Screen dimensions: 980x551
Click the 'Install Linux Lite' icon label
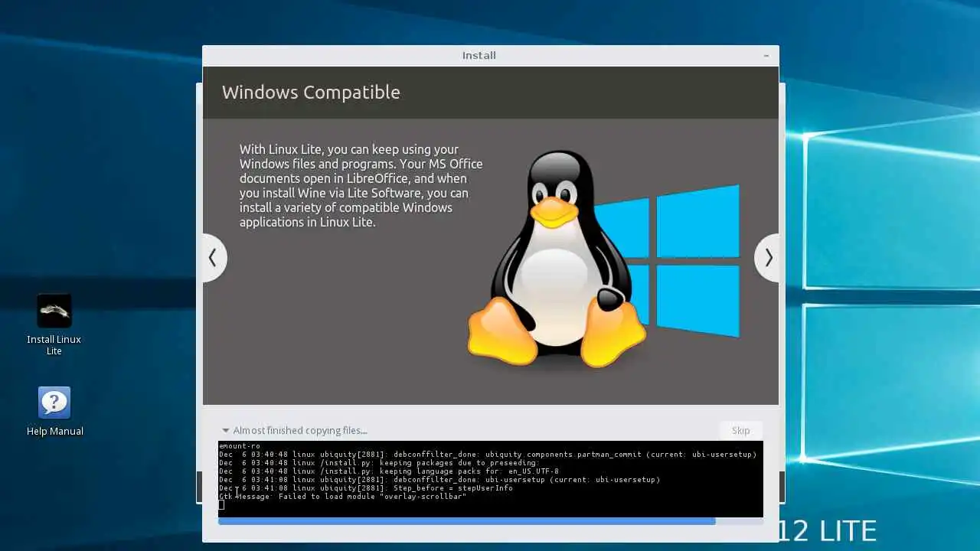54,345
